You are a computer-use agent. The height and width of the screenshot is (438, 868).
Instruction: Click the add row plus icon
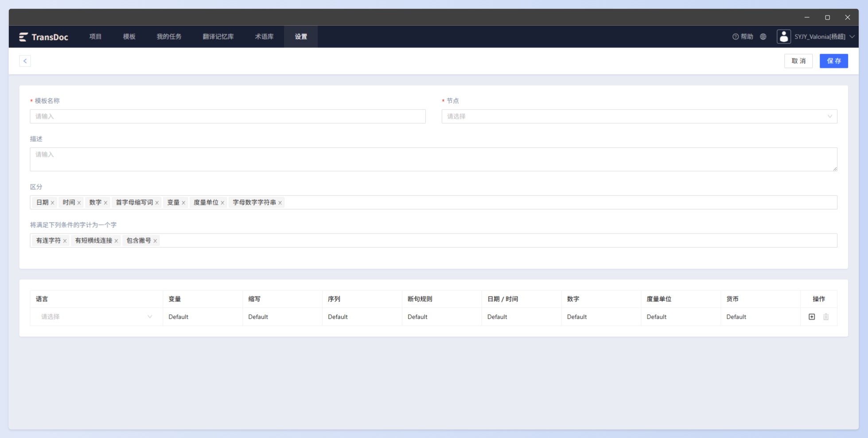coord(812,317)
